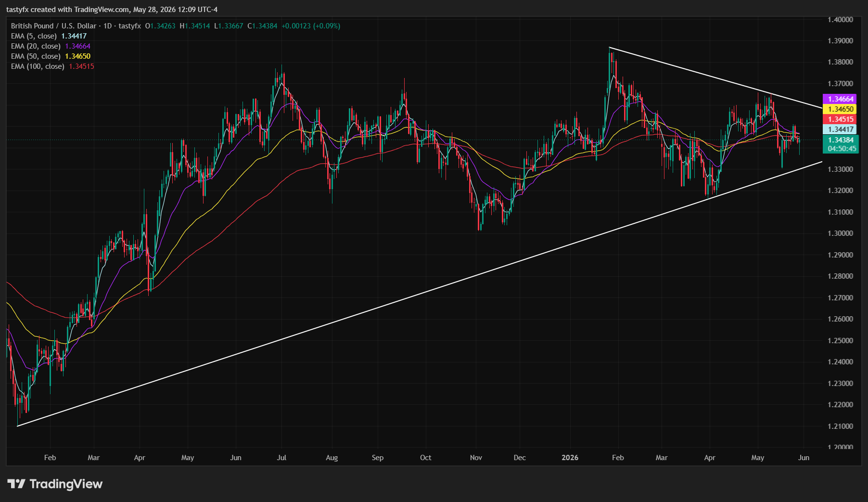Click the EMA 5 value 1.34417 in legend
Image resolution: width=868 pixels, height=502 pixels.
click(x=74, y=36)
